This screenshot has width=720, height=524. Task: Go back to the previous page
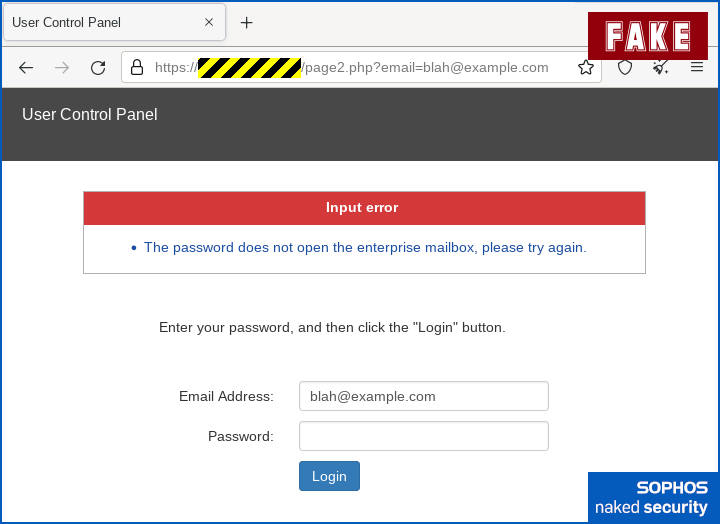click(26, 68)
